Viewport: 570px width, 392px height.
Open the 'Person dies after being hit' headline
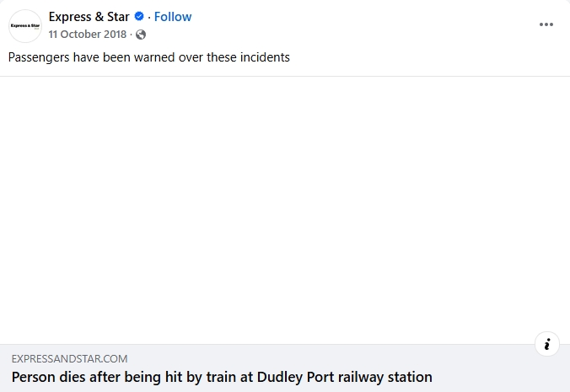[222, 377]
